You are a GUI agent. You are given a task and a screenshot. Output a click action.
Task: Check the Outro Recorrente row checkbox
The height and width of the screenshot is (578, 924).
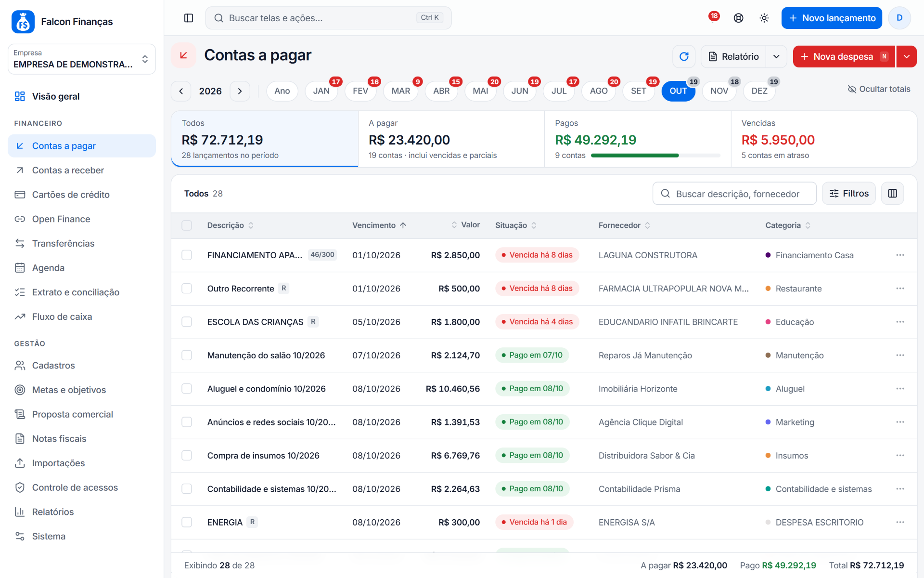pos(187,289)
